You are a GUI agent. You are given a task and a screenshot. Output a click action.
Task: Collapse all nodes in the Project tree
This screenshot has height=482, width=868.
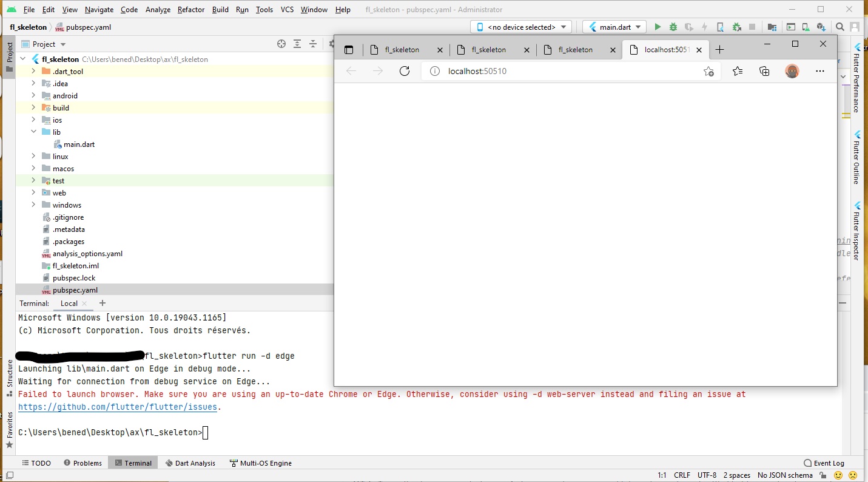(x=313, y=44)
